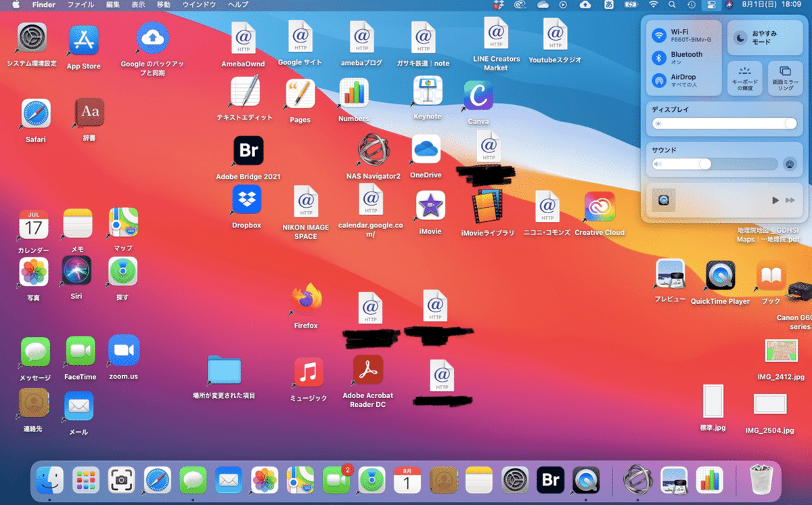
Task: Adjust the ディスプレイ brightness slider
Action: (x=724, y=124)
